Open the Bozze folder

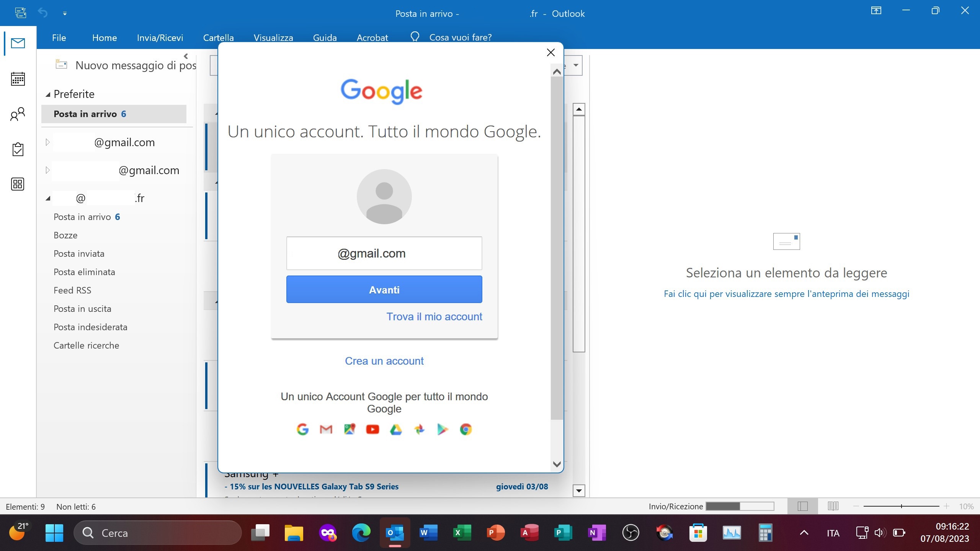65,235
